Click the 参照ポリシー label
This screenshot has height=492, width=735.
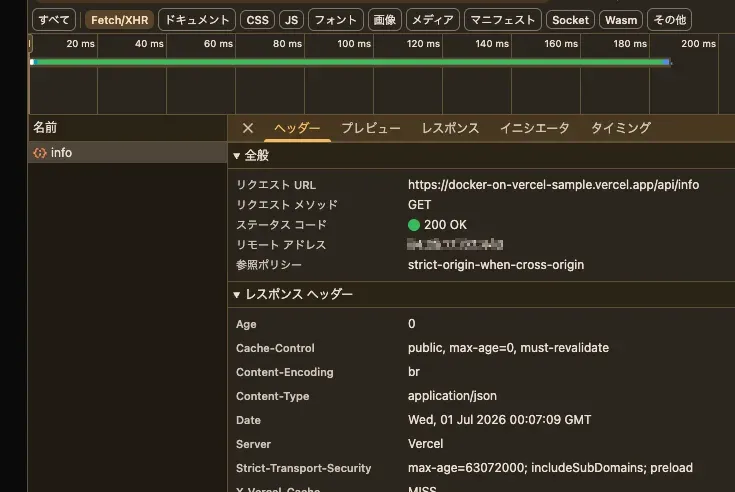[269, 265]
